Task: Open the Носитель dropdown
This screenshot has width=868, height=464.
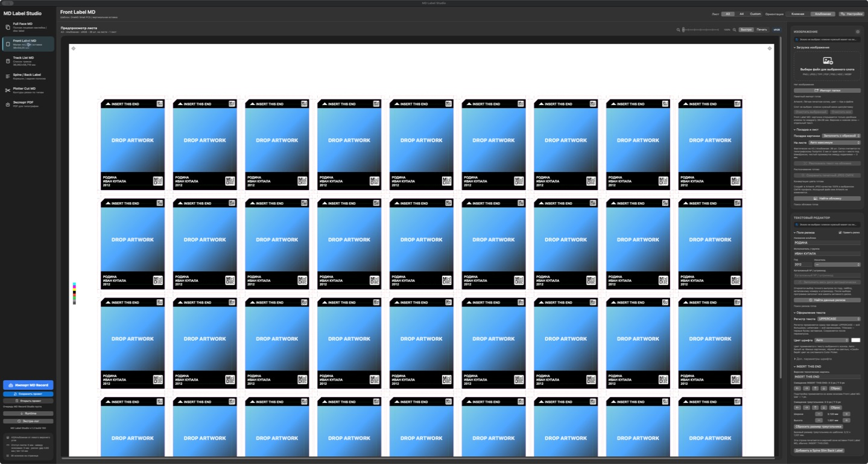Action: click(837, 264)
